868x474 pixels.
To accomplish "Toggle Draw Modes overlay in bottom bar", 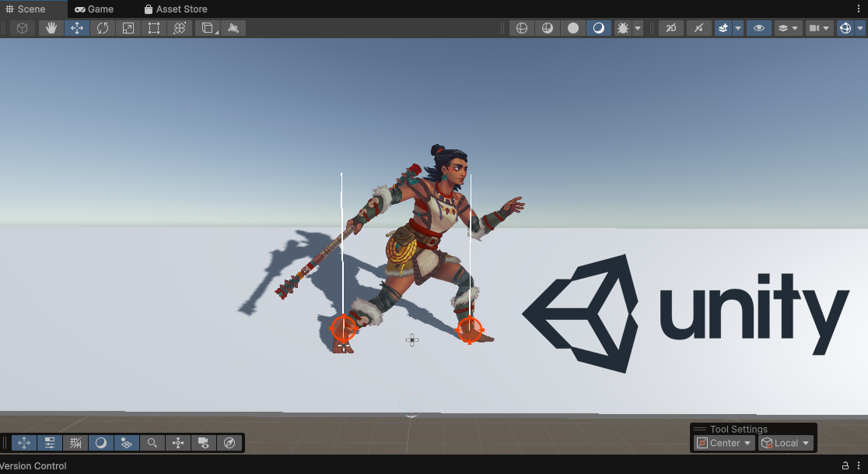I will 101,443.
